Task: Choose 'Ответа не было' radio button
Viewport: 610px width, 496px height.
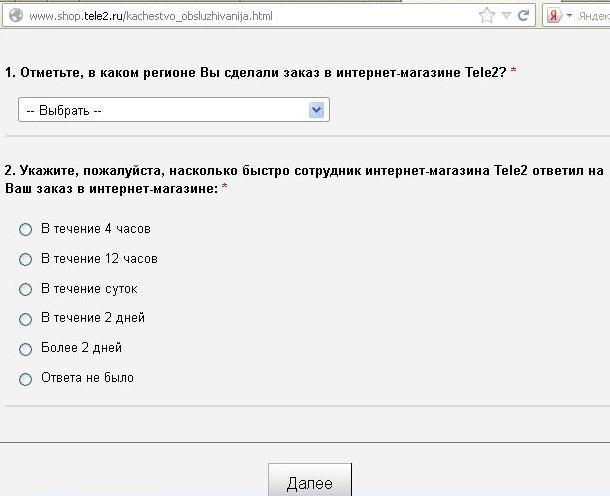Action: click(26, 379)
